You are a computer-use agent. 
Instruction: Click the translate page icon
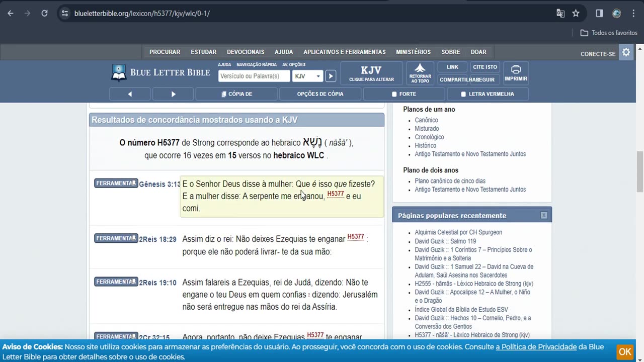[560, 14]
